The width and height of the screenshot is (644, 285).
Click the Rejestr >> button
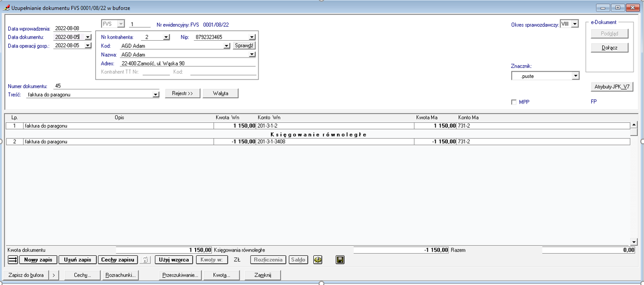pos(183,94)
